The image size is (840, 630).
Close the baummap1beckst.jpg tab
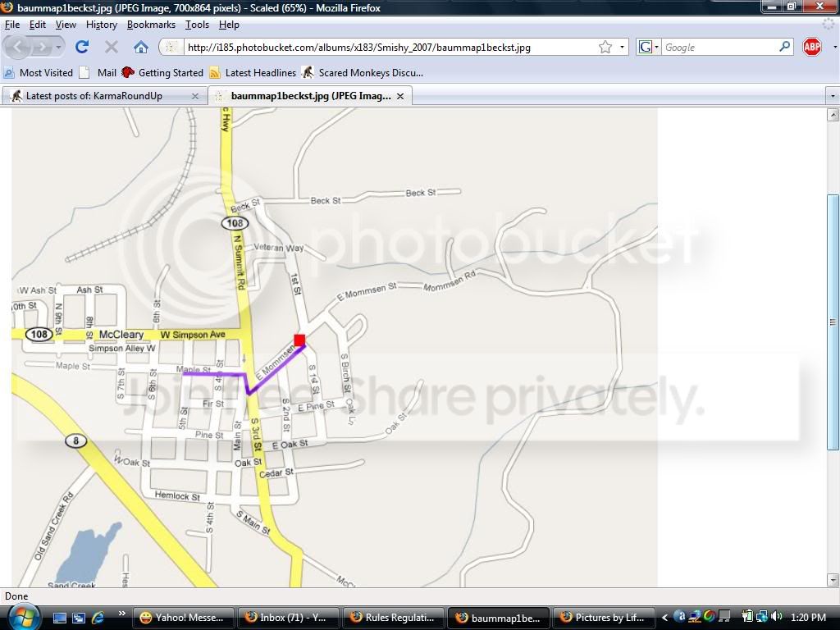(x=400, y=96)
